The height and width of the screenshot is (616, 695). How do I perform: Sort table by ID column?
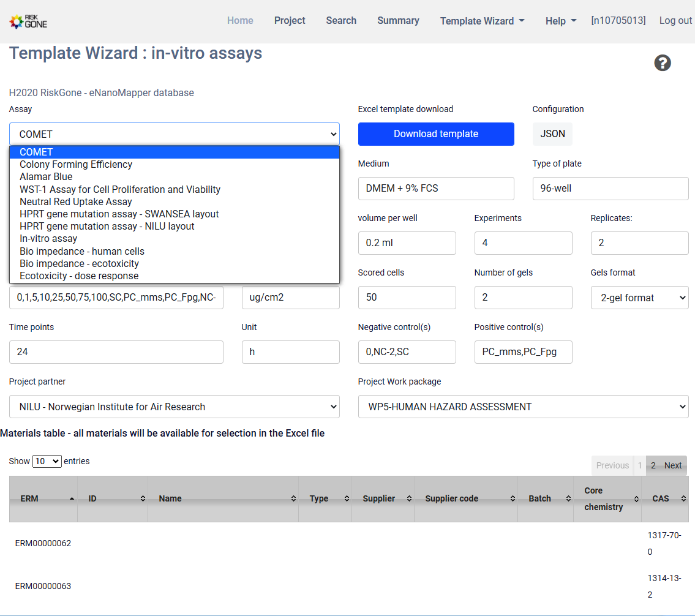tap(112, 499)
